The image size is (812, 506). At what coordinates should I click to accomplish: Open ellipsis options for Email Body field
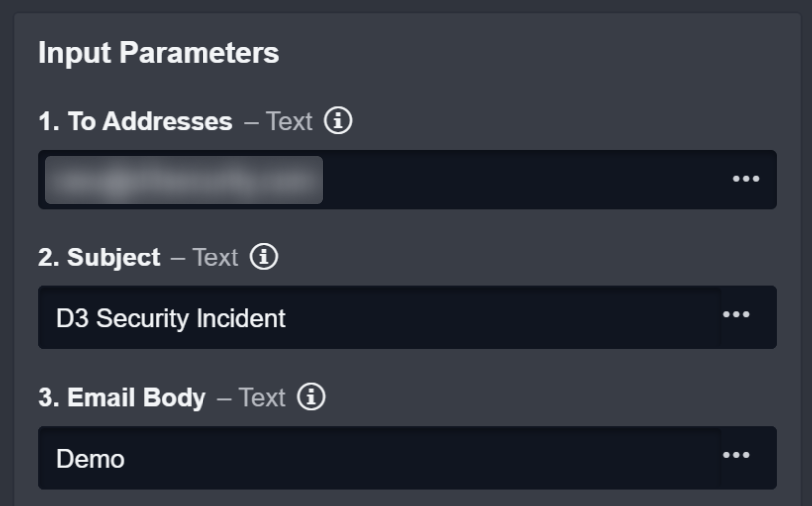click(x=736, y=456)
